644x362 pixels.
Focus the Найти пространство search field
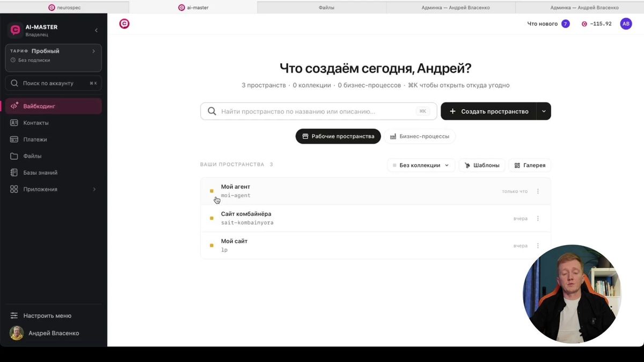(319, 111)
